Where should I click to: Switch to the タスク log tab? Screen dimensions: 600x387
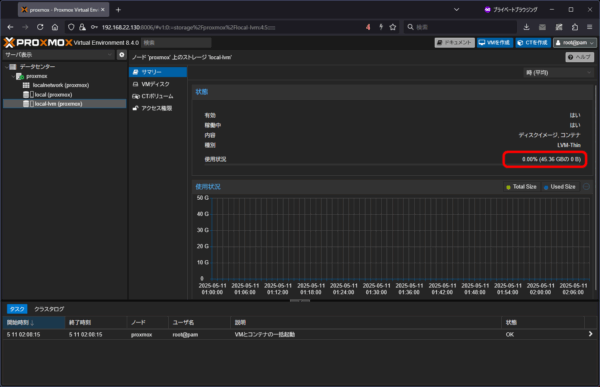(x=17, y=309)
